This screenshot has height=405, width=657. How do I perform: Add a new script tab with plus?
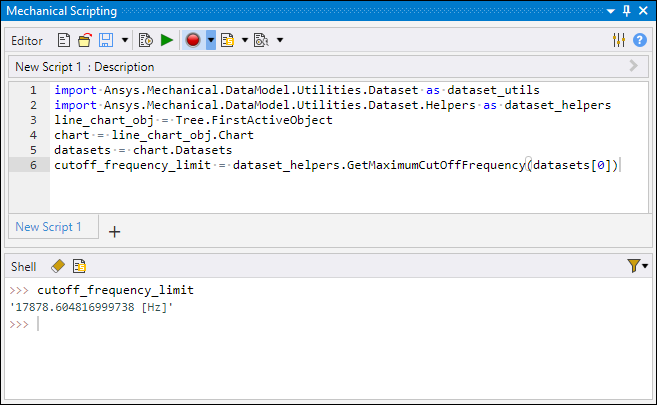tap(114, 232)
